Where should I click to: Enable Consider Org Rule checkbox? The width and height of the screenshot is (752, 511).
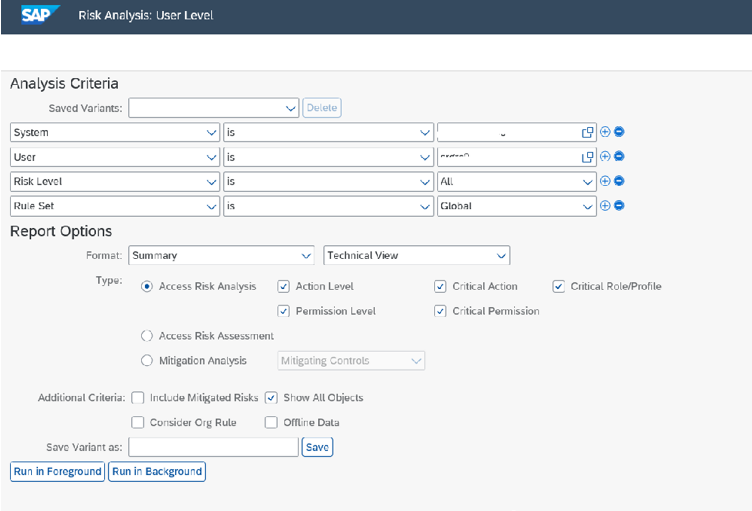coord(138,422)
